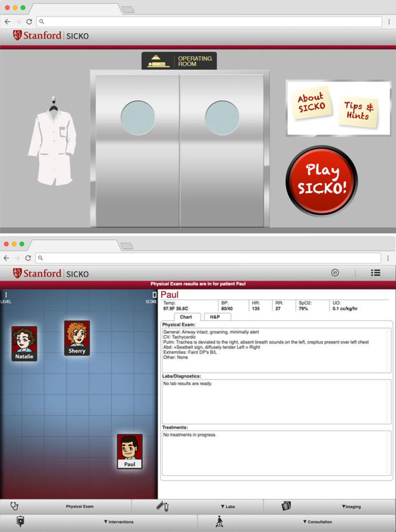Screen dimensions: 396x532
Task: Click the test tube labs icon
Action: (163, 506)
